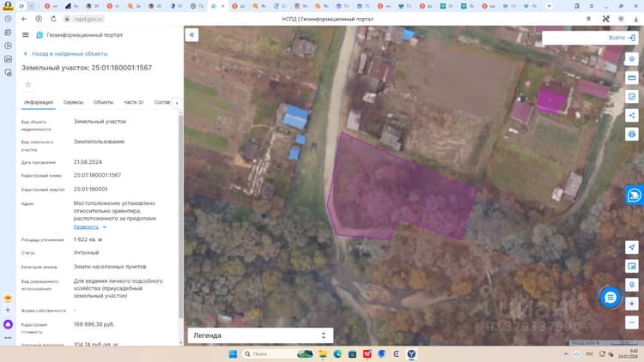
Task: Open the globe layers icon
Action: 632,134
